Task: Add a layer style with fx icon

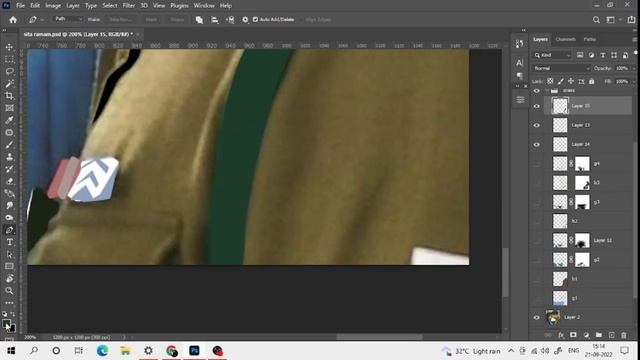Action: tap(561, 335)
